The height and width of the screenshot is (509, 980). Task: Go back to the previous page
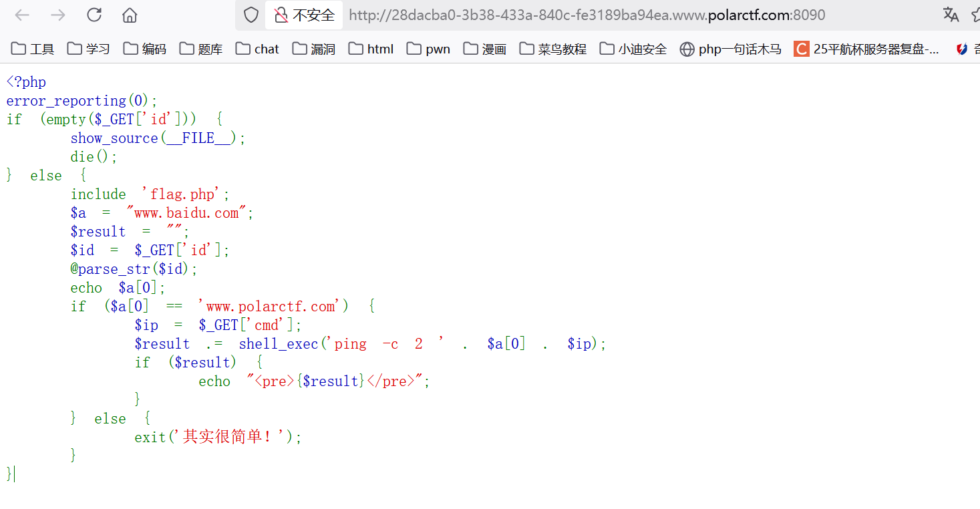tap(22, 15)
